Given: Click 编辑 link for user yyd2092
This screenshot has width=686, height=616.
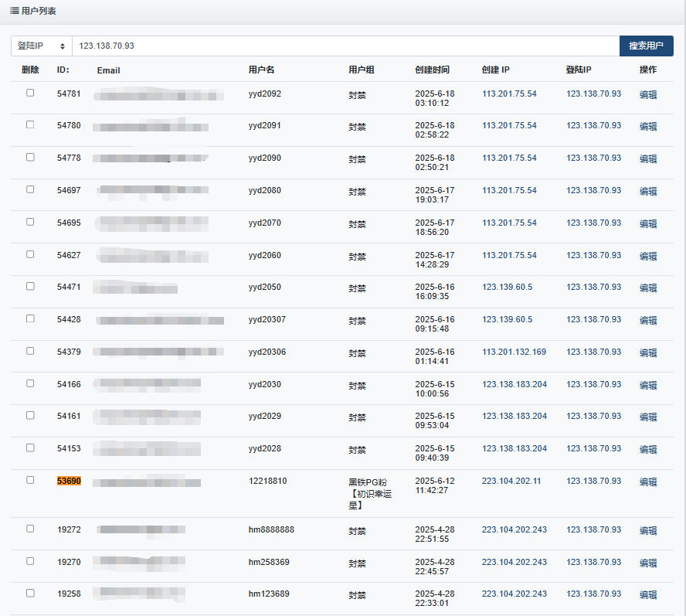Looking at the screenshot, I should click(x=647, y=94).
